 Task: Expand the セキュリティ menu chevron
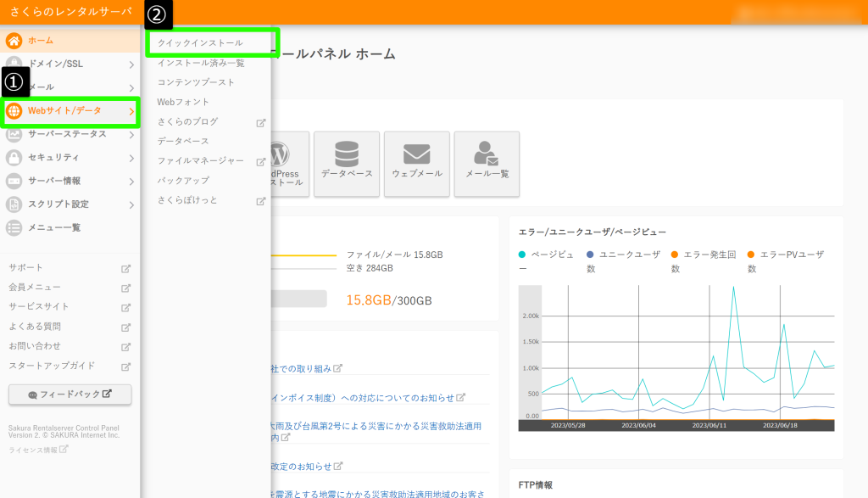click(x=131, y=159)
